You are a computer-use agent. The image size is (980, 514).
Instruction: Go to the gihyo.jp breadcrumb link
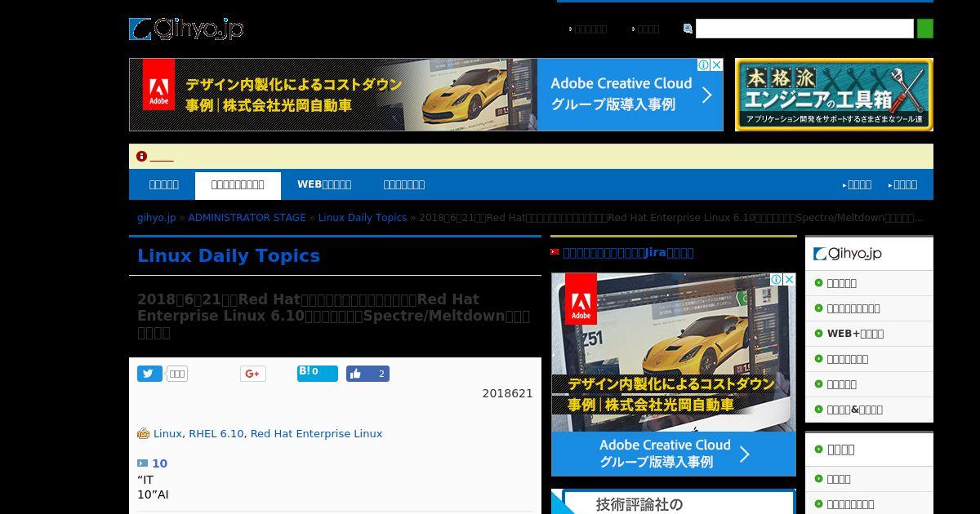click(157, 218)
